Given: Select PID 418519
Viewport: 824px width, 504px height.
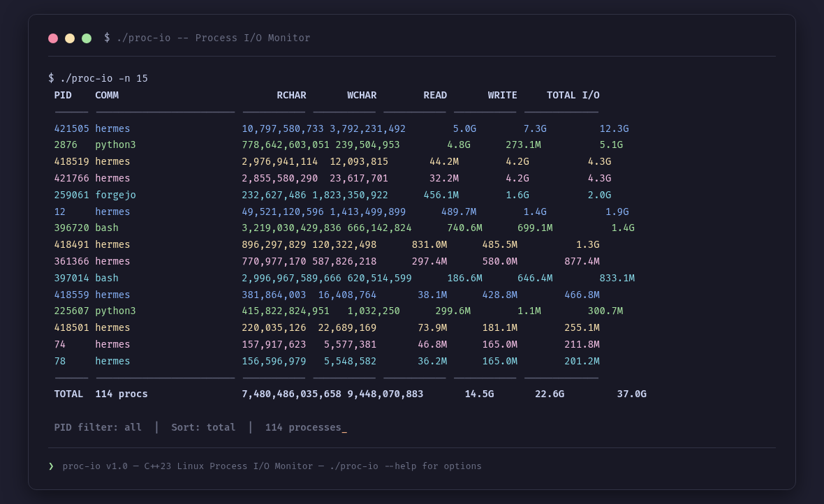Looking at the screenshot, I should click(x=71, y=161).
